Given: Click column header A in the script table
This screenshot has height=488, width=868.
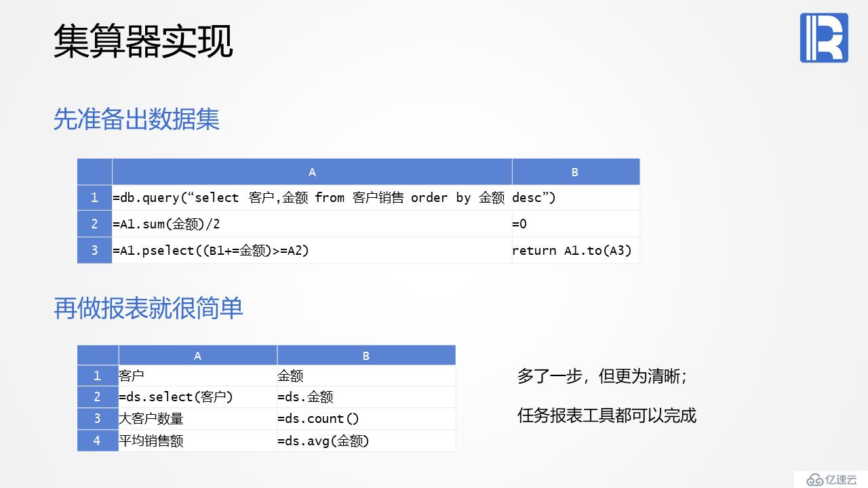Looking at the screenshot, I should pyautogui.click(x=312, y=172).
